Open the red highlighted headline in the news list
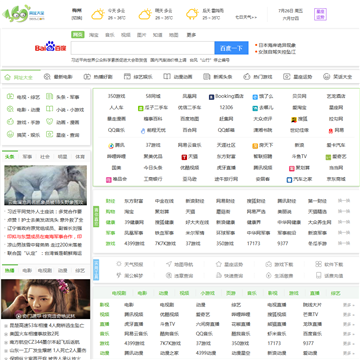Image resolution: width=360 pixels, height=360 pixels. 43,237
